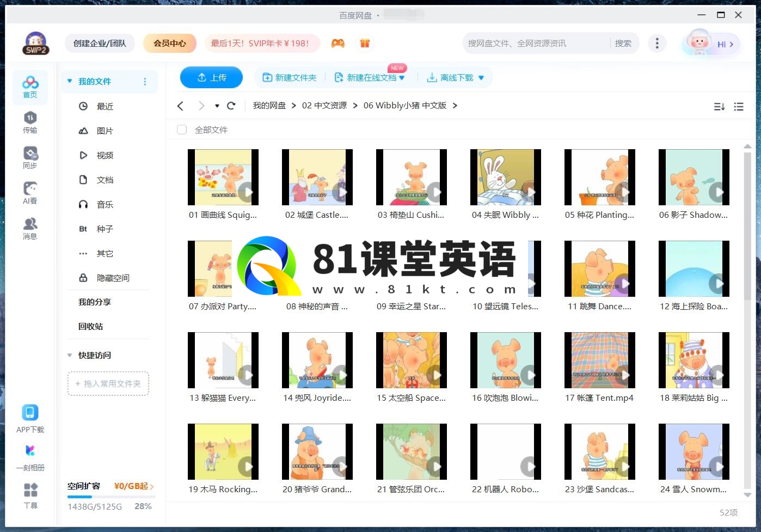Click the storage usage progress bar
761x532 pixels.
point(112,497)
